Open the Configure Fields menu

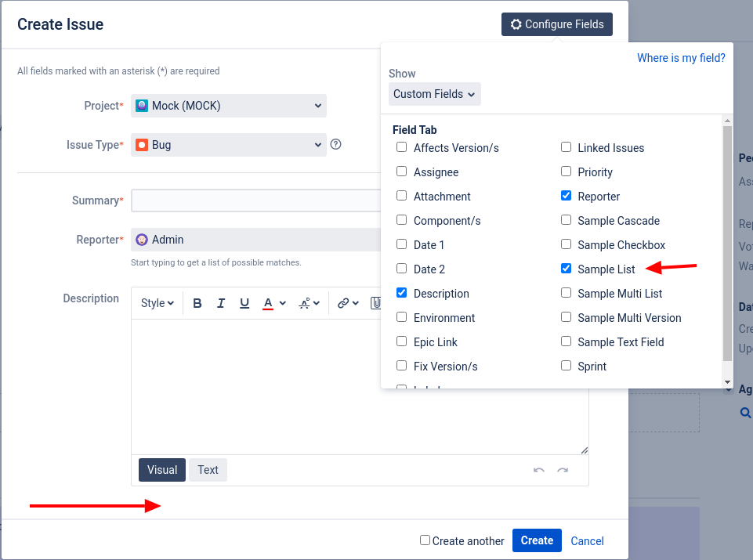point(557,24)
